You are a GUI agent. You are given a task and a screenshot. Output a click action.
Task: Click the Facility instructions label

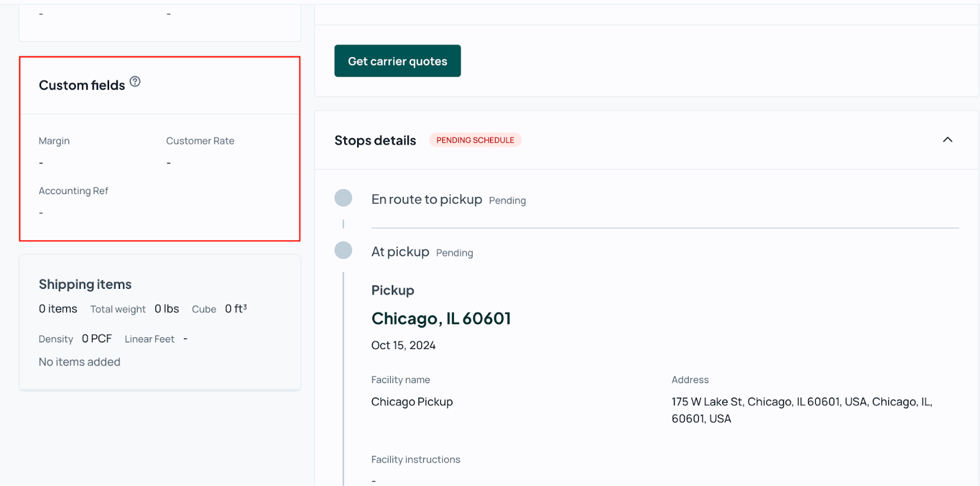(x=416, y=460)
